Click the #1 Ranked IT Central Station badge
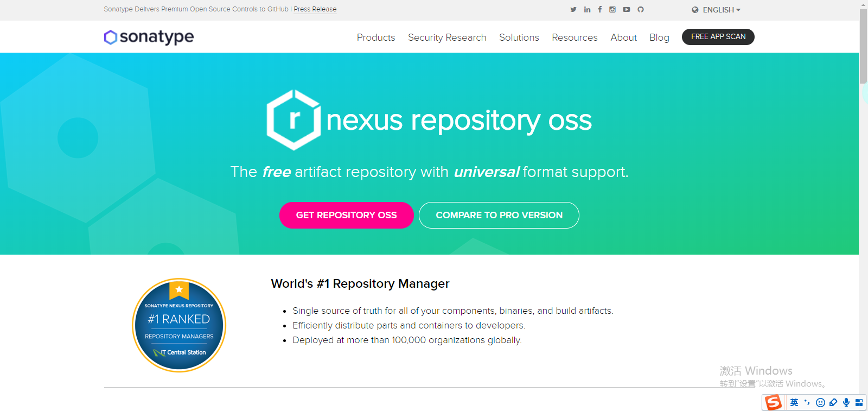Image resolution: width=868 pixels, height=411 pixels. 179,325
